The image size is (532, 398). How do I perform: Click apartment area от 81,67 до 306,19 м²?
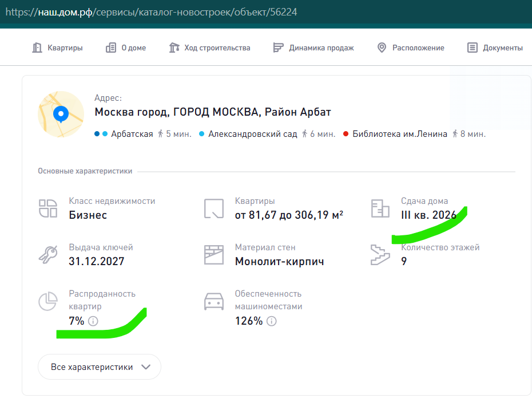pyautogui.click(x=289, y=215)
